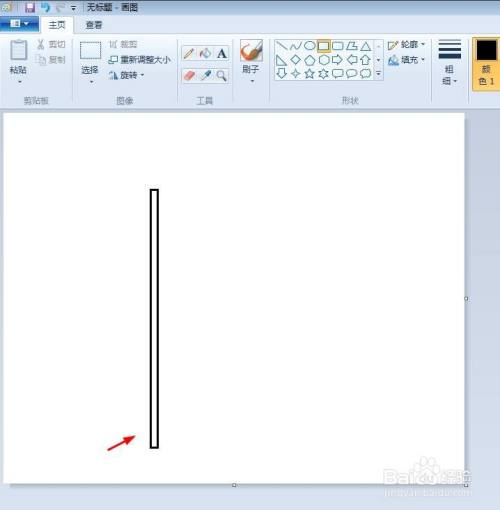This screenshot has width=500, height=510.
Task: Choose the Cloud callout shape
Action: (365, 73)
